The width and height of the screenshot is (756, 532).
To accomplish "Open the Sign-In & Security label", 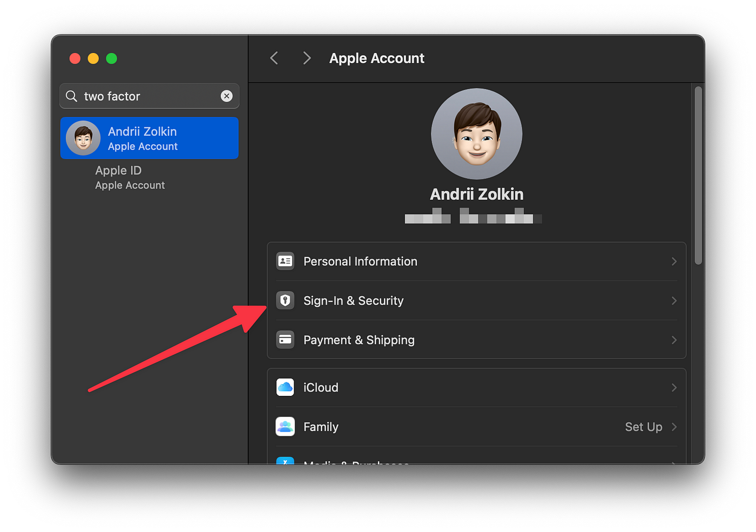I will click(354, 301).
